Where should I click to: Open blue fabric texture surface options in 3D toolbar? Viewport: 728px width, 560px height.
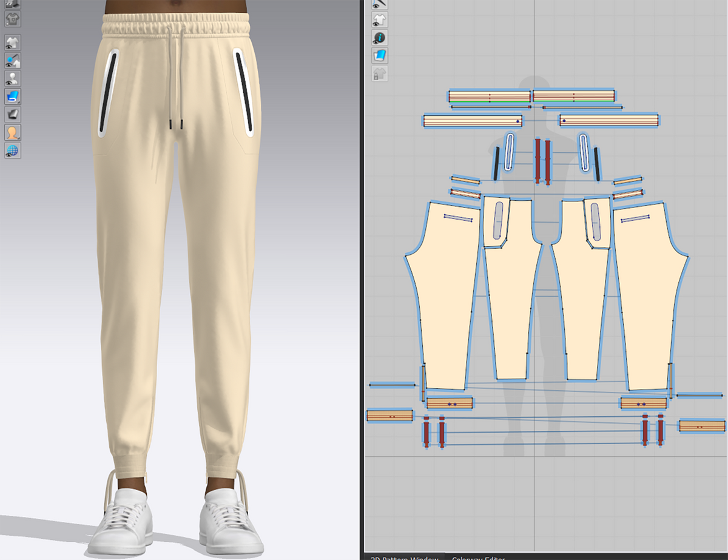click(x=13, y=96)
